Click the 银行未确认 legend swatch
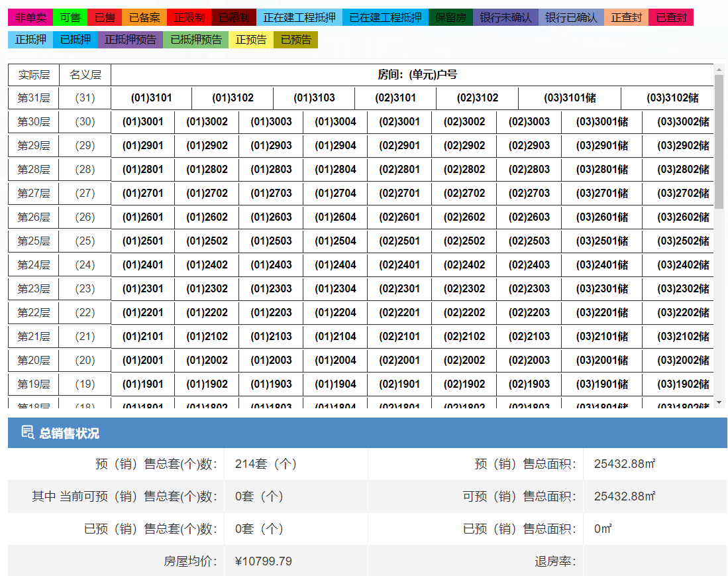The height and width of the screenshot is (576, 728). pyautogui.click(x=505, y=18)
